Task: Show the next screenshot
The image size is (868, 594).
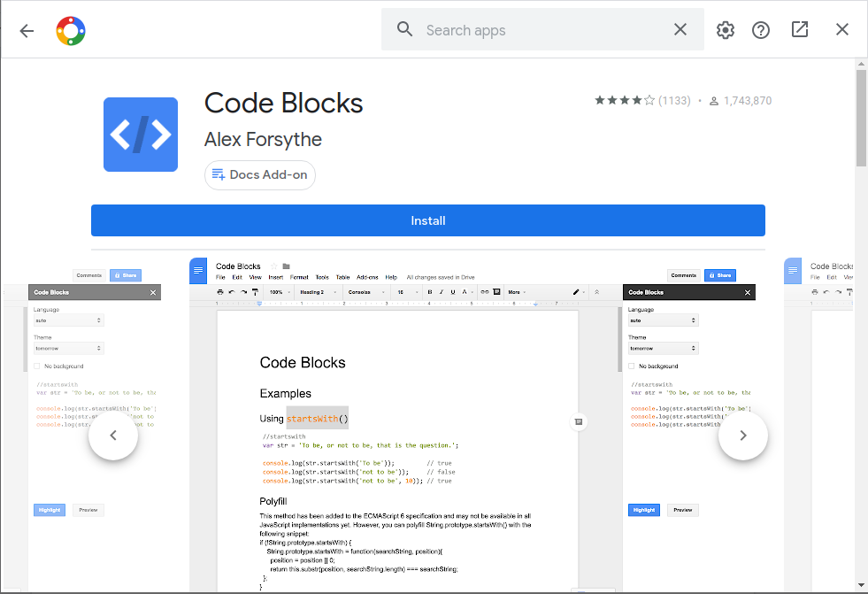Action: pyautogui.click(x=743, y=436)
